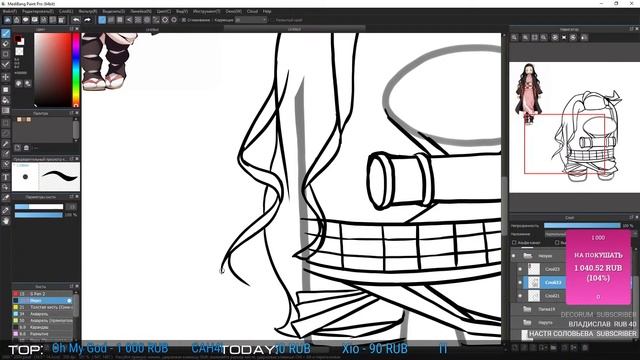Select the Hand pan tool
This screenshot has height=360, width=640.
pos(5,221)
